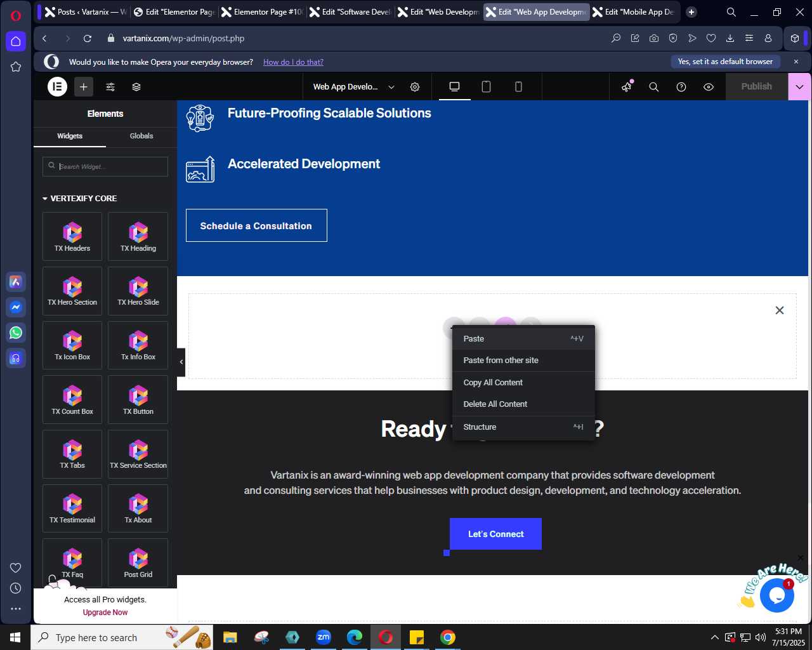This screenshot has width=812, height=650.
Task: Click the Let's Connect button
Action: point(495,534)
